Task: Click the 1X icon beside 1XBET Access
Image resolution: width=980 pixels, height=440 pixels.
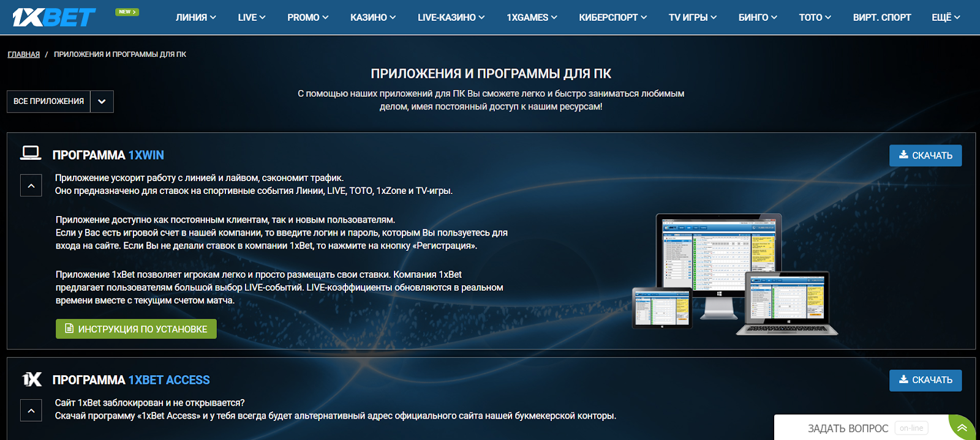Action: pos(32,379)
